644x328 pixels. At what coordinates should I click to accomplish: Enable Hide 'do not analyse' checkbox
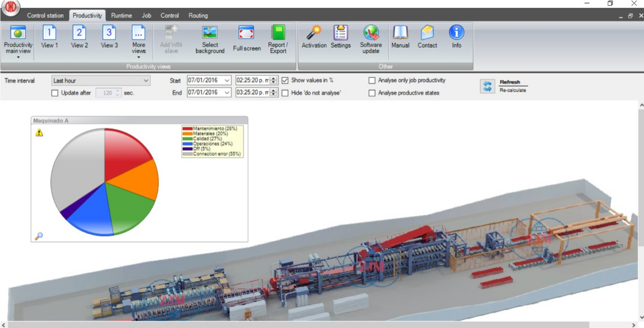coord(285,93)
